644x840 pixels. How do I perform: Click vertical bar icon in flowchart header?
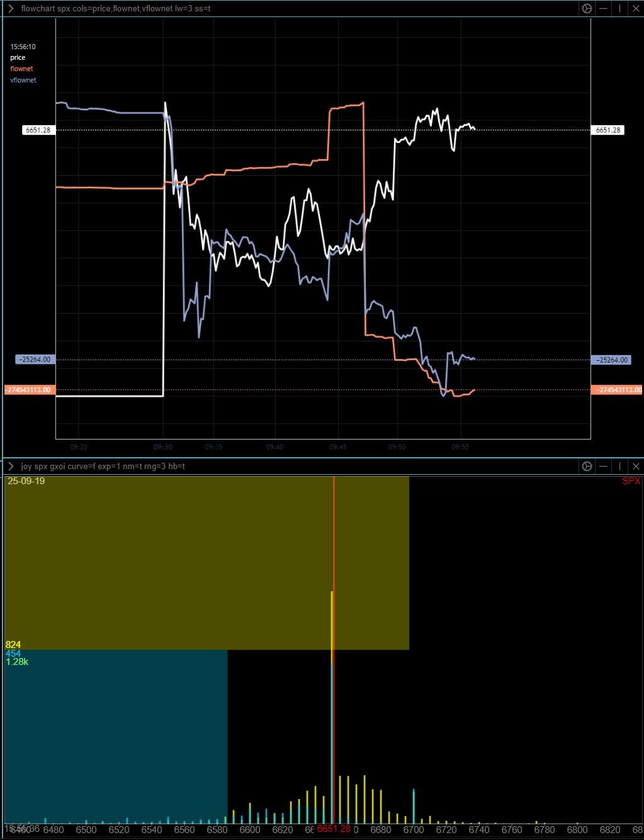[619, 9]
